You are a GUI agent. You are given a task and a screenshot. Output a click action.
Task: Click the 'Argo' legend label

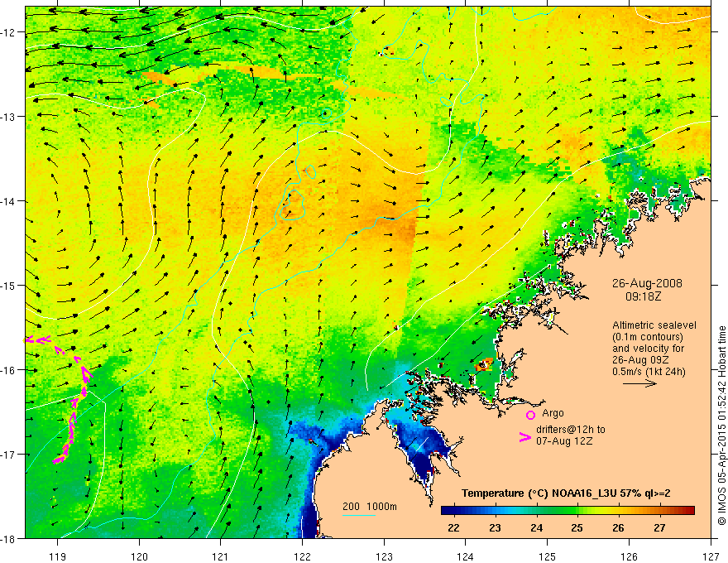(x=553, y=413)
